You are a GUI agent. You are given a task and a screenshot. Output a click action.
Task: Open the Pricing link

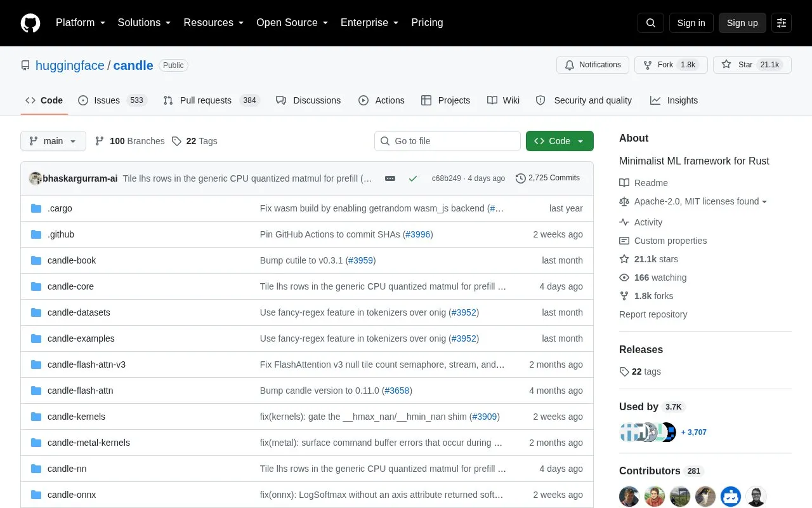coord(427,23)
